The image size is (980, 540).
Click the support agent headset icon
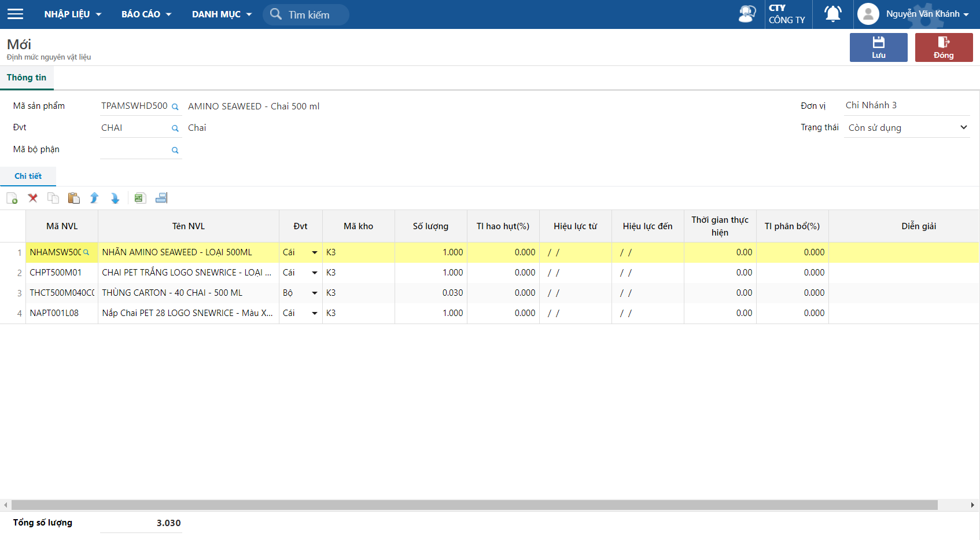point(747,14)
